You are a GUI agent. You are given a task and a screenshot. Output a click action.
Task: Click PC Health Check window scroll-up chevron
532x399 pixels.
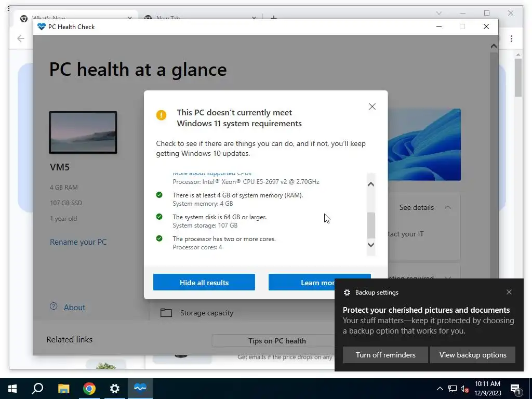pyautogui.click(x=494, y=46)
